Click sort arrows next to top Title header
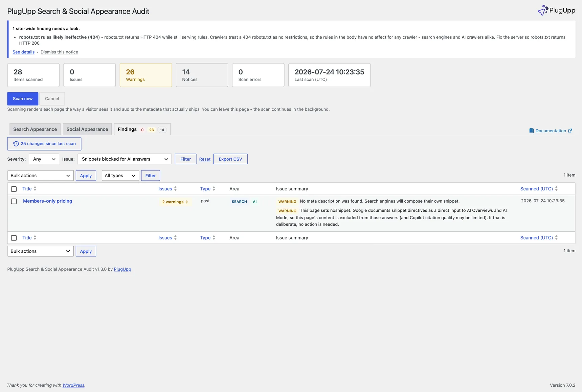582x392 pixels. pyautogui.click(x=35, y=189)
